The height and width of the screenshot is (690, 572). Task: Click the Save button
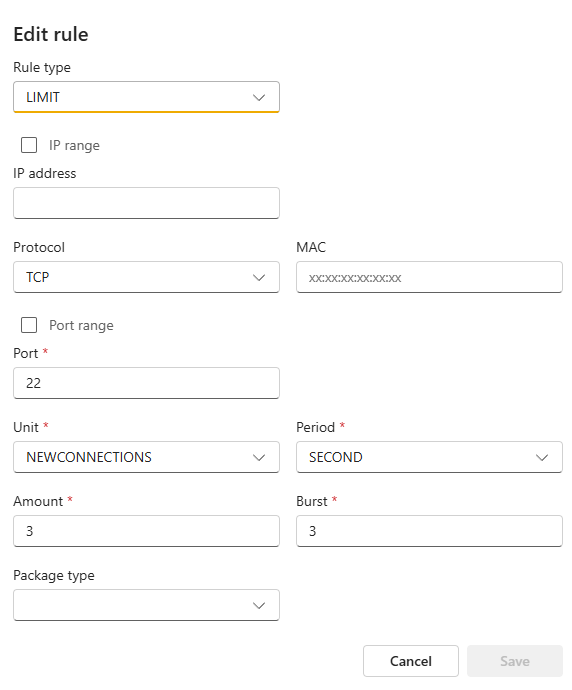[x=515, y=661]
